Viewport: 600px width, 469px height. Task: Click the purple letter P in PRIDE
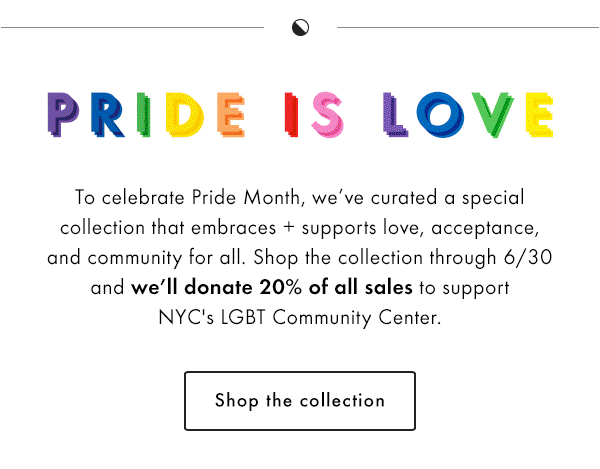coord(63,114)
